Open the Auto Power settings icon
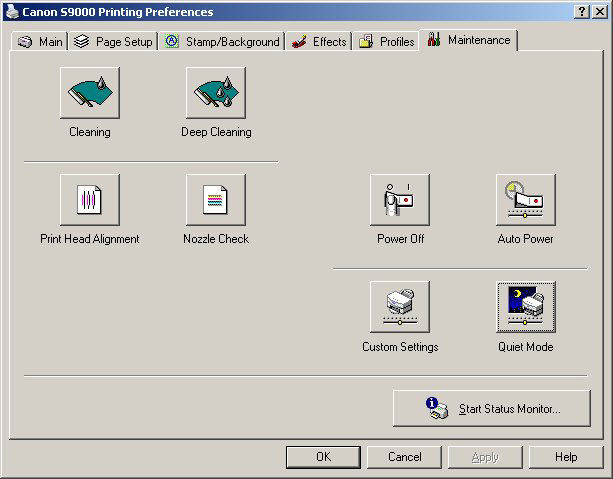613x479 pixels. [x=526, y=200]
